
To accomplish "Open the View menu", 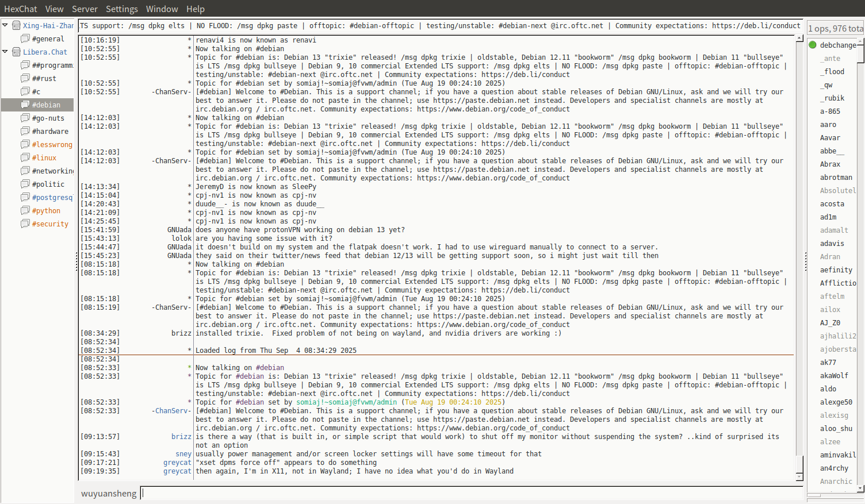I will click(x=54, y=9).
